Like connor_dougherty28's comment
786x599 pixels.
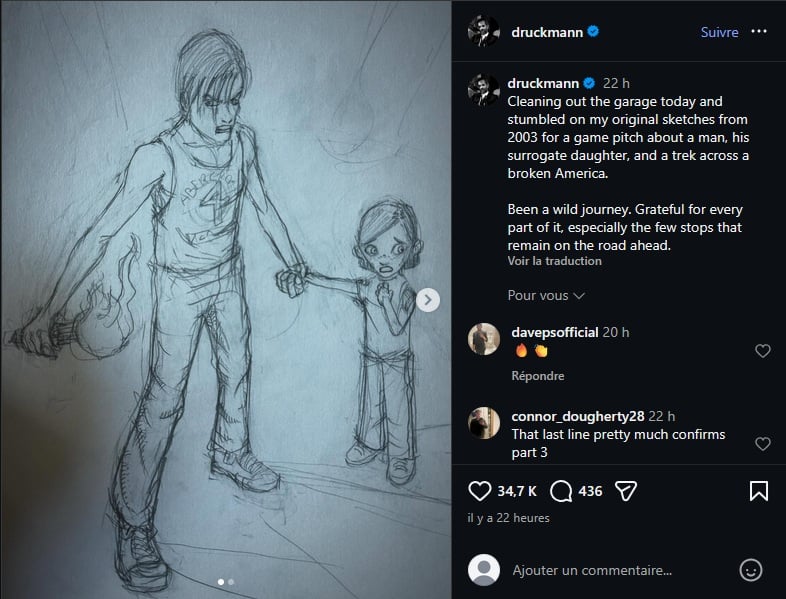[762, 443]
